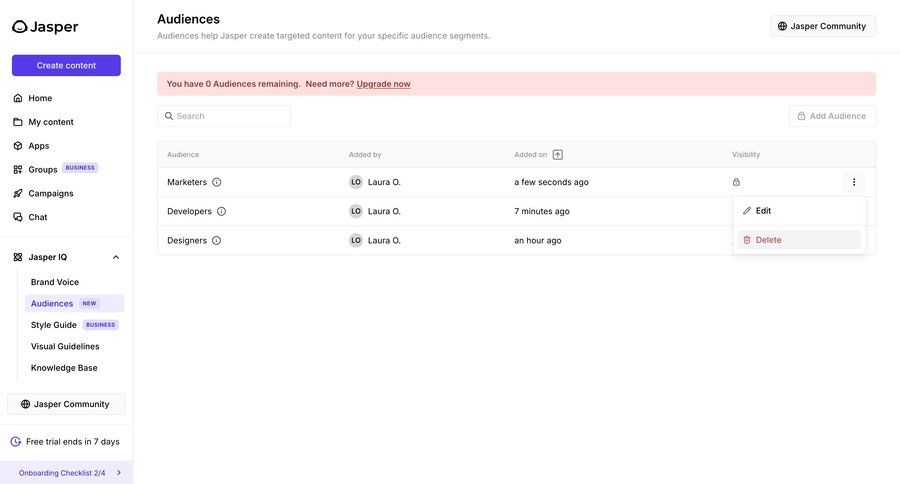Click the lock icon on Add Audience

[x=801, y=116]
